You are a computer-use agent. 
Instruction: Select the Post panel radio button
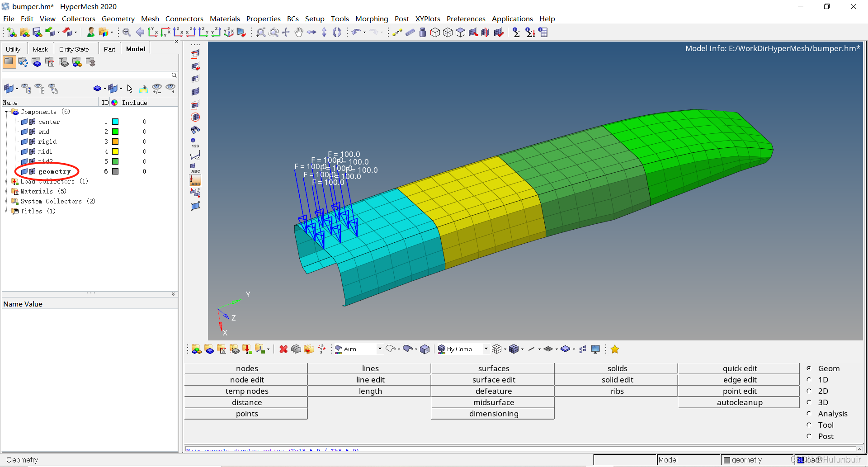(809, 436)
